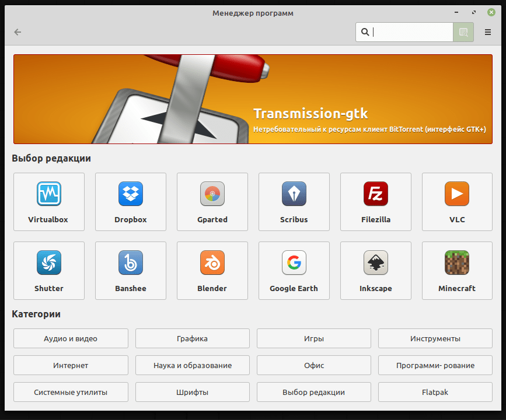Click the magnifier icon in search box
The height and width of the screenshot is (420, 506).
pyautogui.click(x=365, y=32)
